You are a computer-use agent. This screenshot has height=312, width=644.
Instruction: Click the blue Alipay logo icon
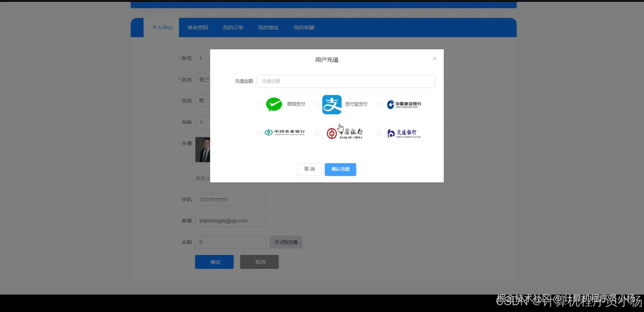coord(332,104)
